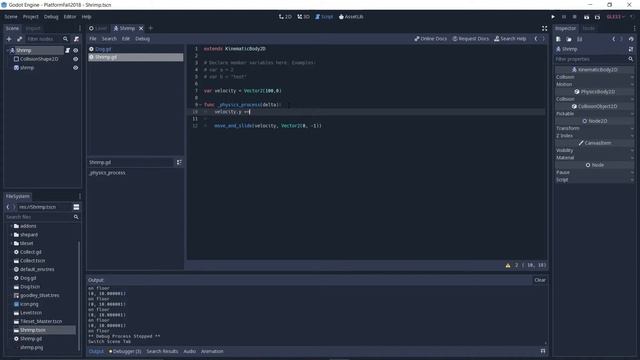Expand the Motion property section

(594, 84)
